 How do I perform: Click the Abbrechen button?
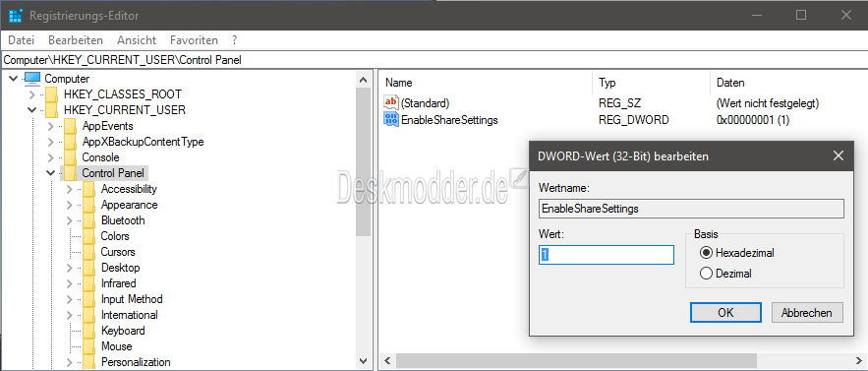806,312
